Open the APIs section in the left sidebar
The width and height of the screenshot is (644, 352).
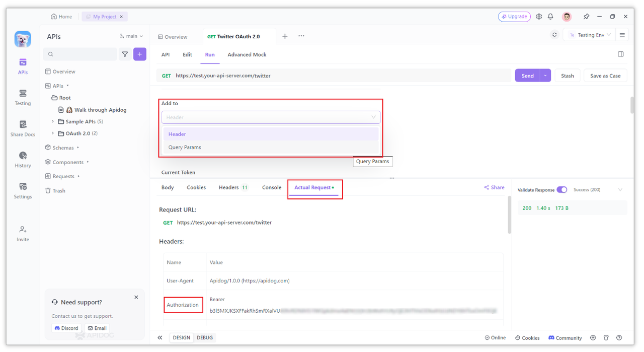click(23, 66)
